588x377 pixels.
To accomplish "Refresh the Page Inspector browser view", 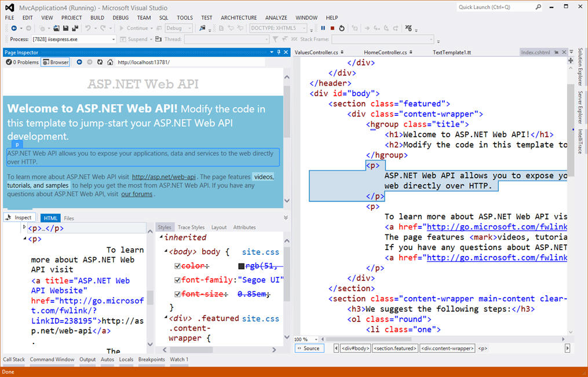I will (x=99, y=62).
